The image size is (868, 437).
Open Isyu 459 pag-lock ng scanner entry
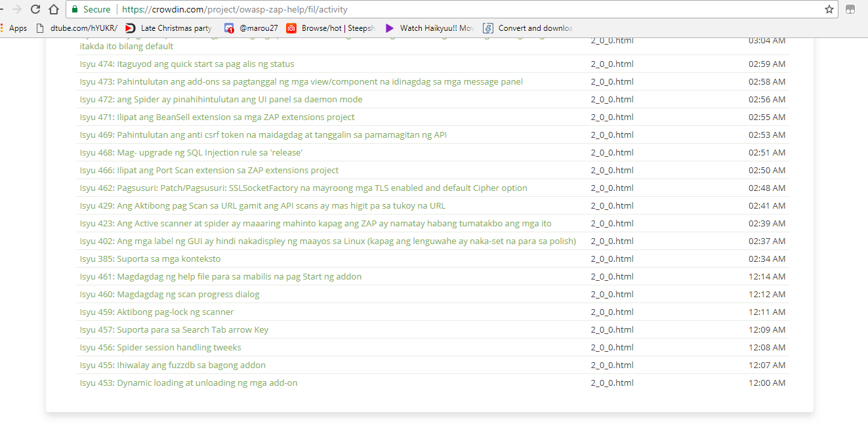(157, 312)
